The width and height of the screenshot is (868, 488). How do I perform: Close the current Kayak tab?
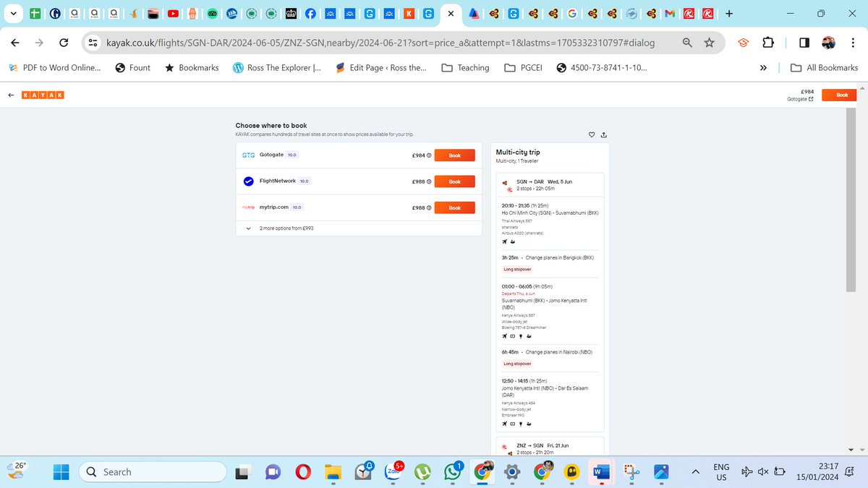451,13
